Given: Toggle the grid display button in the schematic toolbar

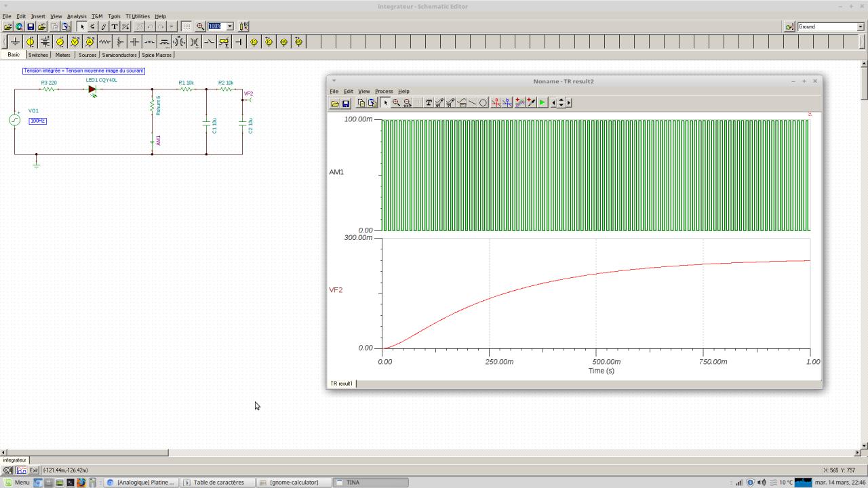Looking at the screenshot, I should (x=186, y=26).
